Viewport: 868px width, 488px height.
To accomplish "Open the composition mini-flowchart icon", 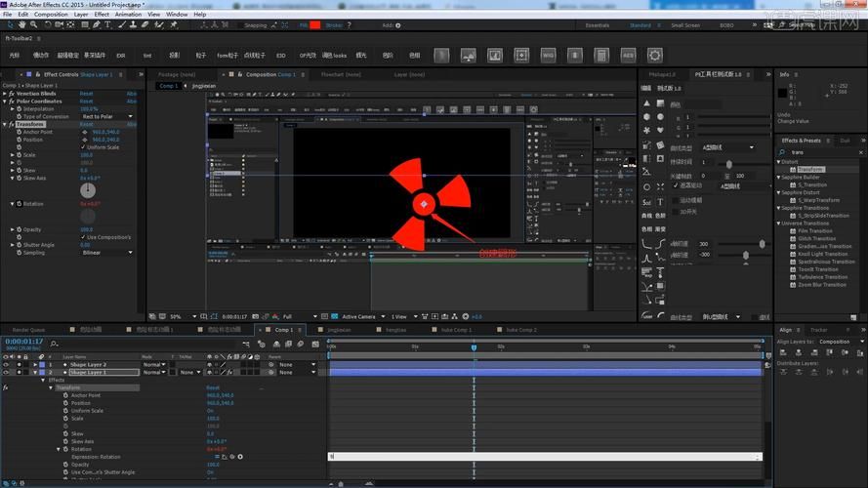I will click(246, 345).
